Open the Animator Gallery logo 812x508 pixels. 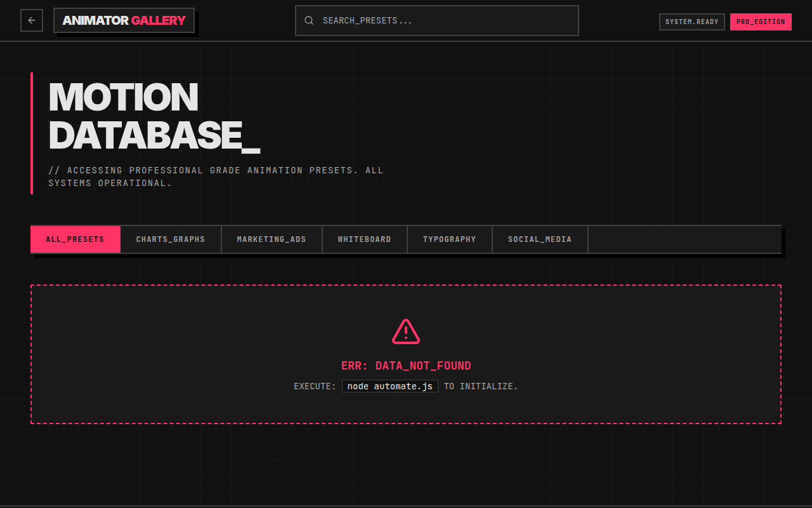pyautogui.click(x=124, y=20)
